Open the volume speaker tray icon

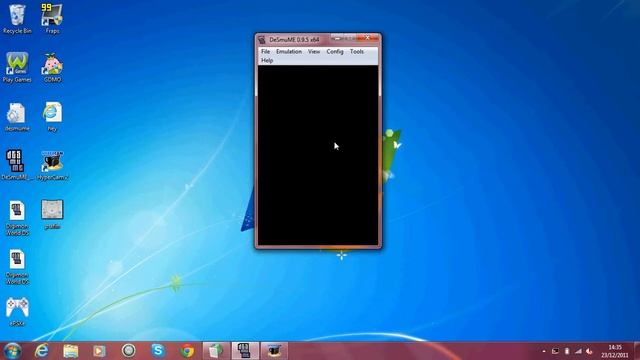(x=589, y=351)
